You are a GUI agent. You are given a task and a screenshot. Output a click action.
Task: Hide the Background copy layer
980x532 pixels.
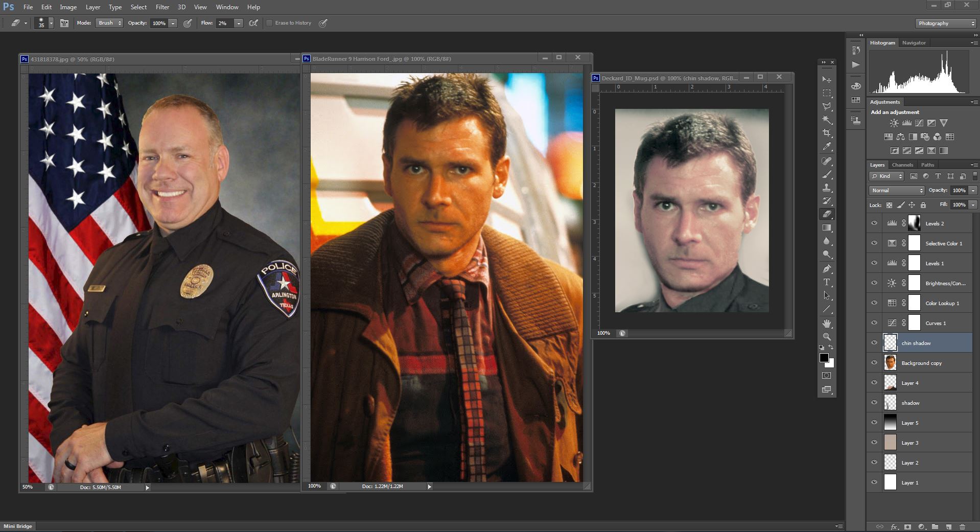[x=874, y=363]
